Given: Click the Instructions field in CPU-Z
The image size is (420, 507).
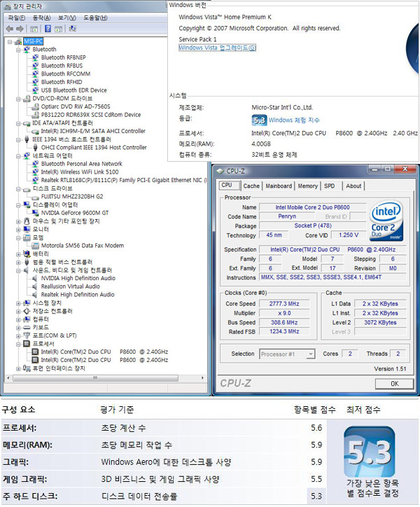Looking at the screenshot, I should coord(332,277).
